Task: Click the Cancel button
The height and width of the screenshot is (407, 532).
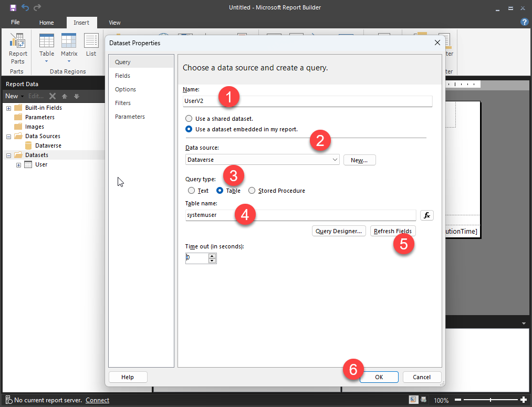Action: tap(422, 377)
